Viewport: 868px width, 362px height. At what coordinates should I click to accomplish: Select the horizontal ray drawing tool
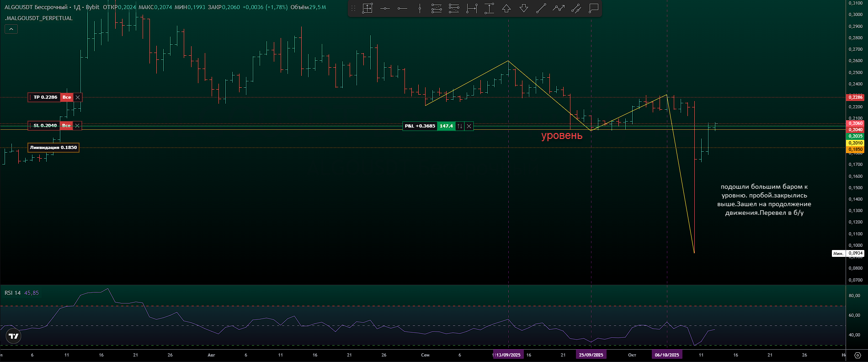click(402, 8)
